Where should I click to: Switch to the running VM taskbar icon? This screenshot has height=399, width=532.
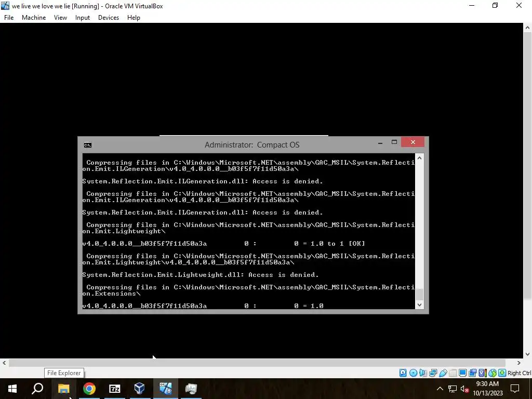(166, 389)
